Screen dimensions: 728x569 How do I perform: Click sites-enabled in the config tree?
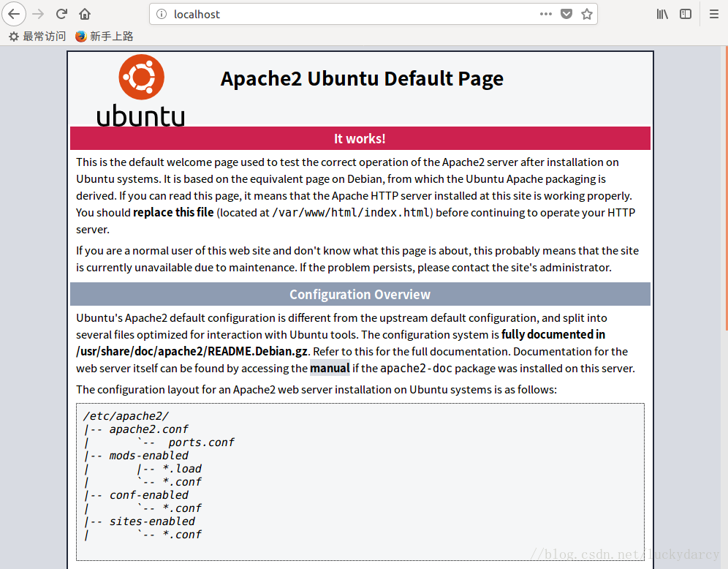coord(152,521)
